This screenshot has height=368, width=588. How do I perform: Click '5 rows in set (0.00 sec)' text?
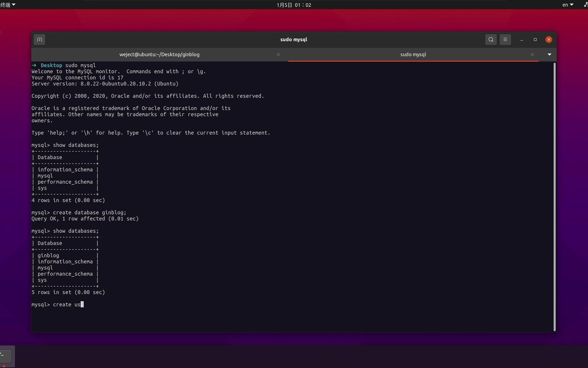pos(68,292)
